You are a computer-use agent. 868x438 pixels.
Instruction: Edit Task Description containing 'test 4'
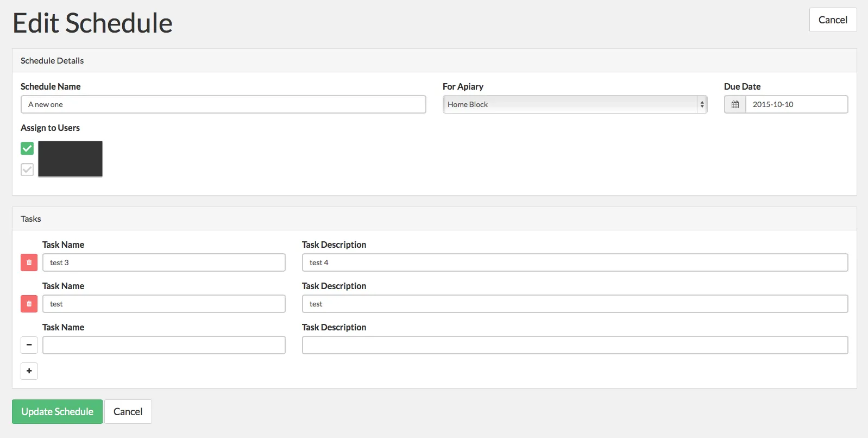(x=575, y=262)
